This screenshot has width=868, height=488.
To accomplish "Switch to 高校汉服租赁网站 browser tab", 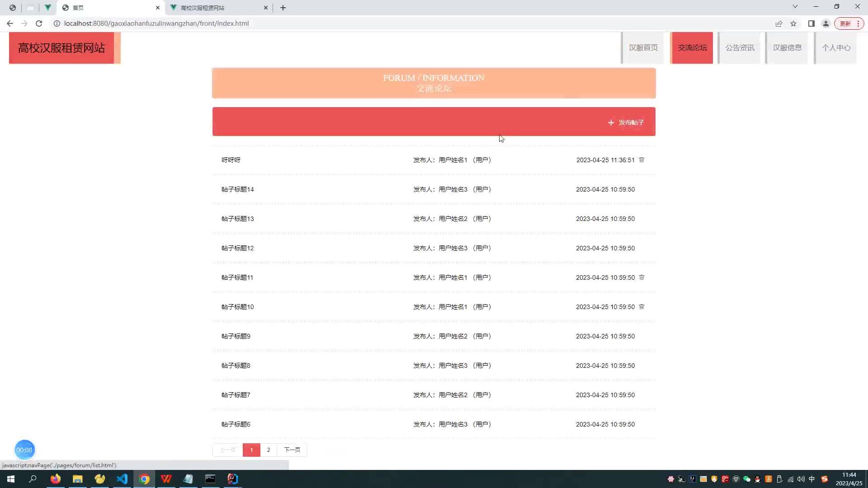I will tap(203, 8).
